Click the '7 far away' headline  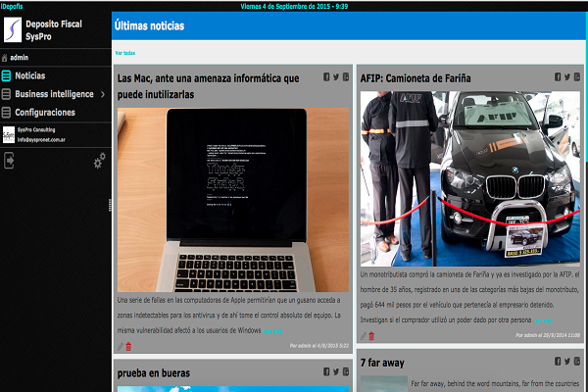[382, 363]
